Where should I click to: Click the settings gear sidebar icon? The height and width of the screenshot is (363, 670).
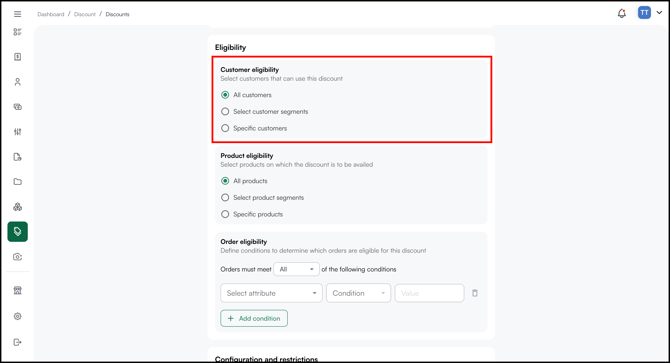pyautogui.click(x=18, y=316)
